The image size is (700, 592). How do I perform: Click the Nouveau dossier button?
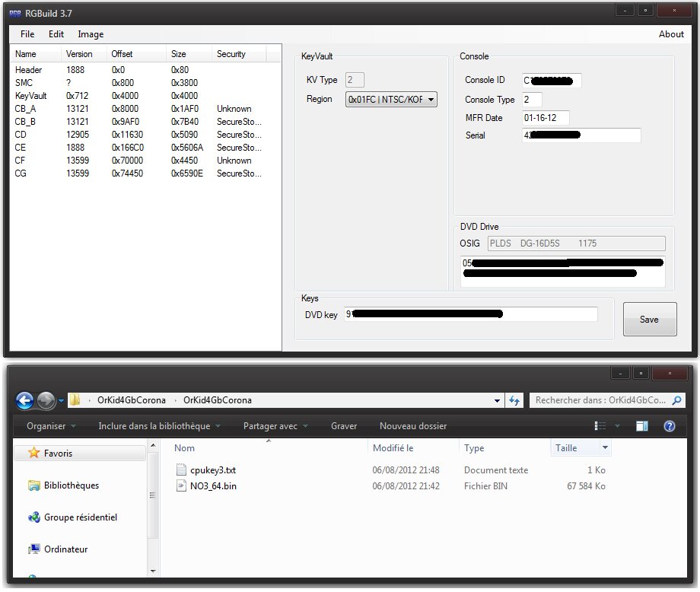pos(413,426)
